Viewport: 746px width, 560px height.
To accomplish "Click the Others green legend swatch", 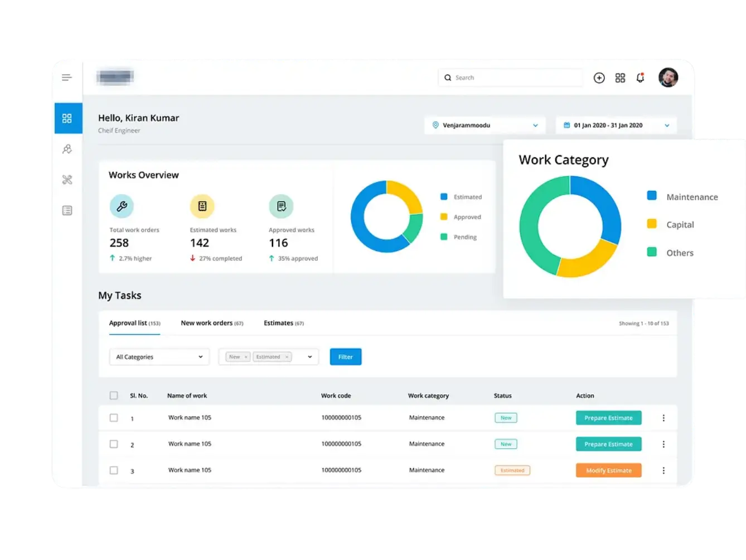I will (651, 252).
